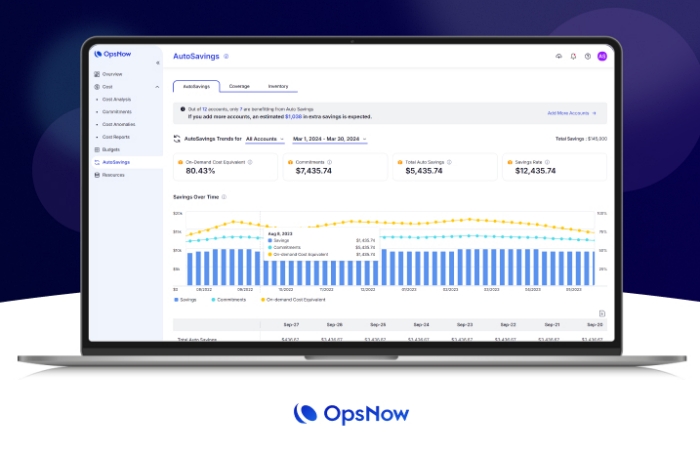Click the $1,038 estimated savings link
Image resolution: width=700 pixels, height=455 pixels.
tap(293, 117)
